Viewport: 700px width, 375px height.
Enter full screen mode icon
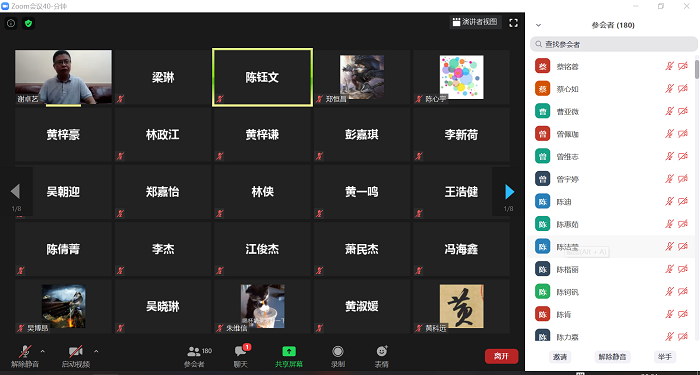(x=513, y=23)
